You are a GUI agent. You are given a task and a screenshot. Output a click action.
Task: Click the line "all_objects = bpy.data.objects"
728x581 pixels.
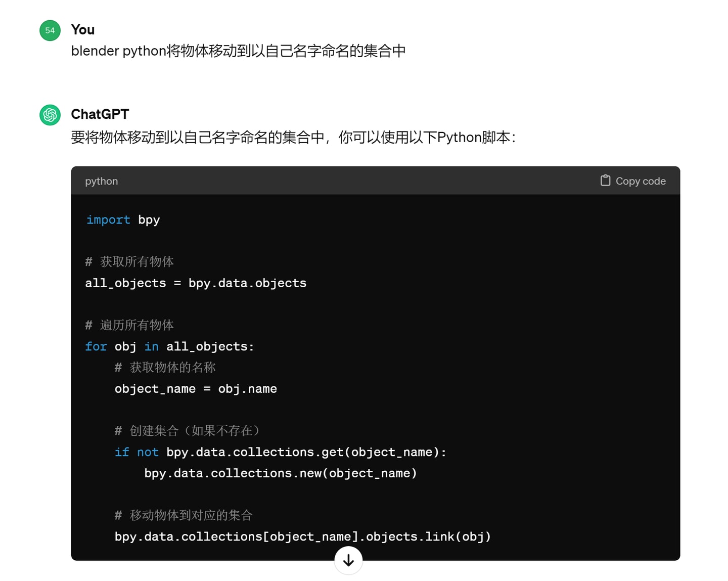[x=196, y=283]
